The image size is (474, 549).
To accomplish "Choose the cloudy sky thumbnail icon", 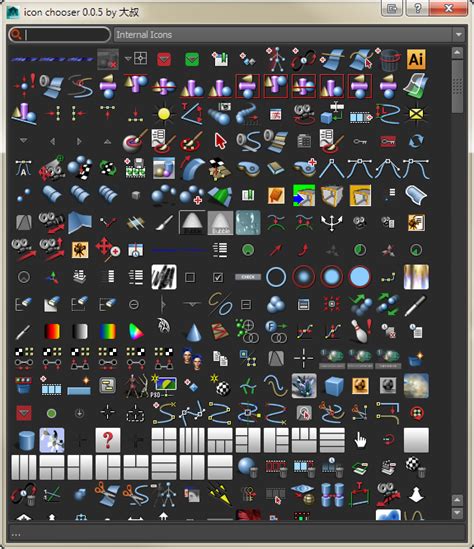I will (x=416, y=386).
